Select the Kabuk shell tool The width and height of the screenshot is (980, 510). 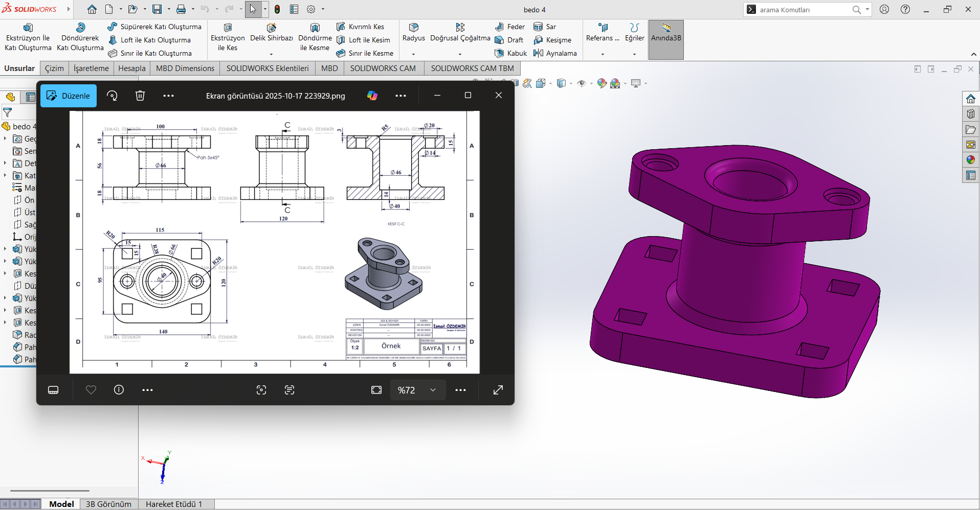[511, 53]
